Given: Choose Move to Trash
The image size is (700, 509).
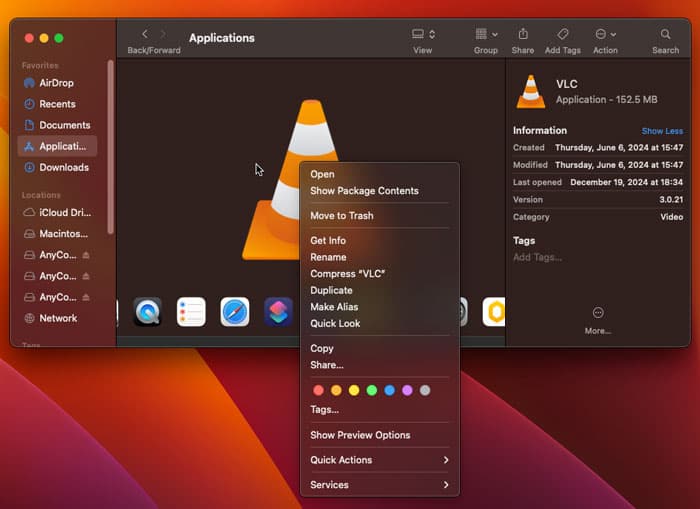Looking at the screenshot, I should point(379,216).
